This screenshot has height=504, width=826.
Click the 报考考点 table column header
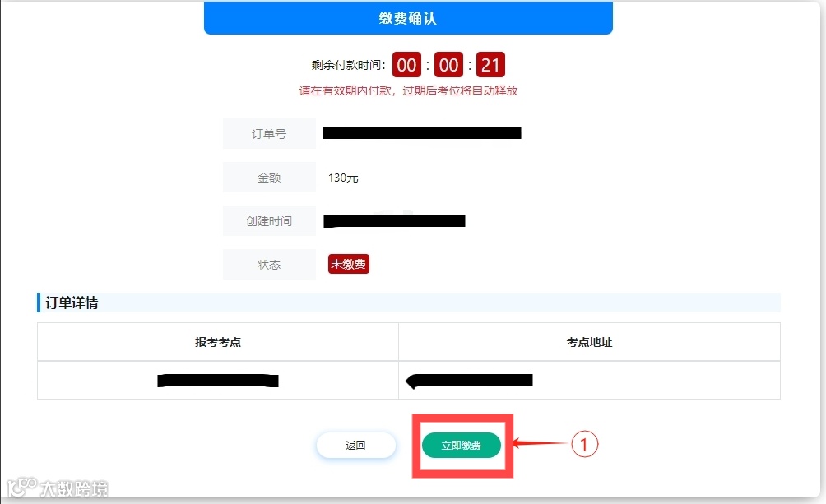click(x=218, y=342)
